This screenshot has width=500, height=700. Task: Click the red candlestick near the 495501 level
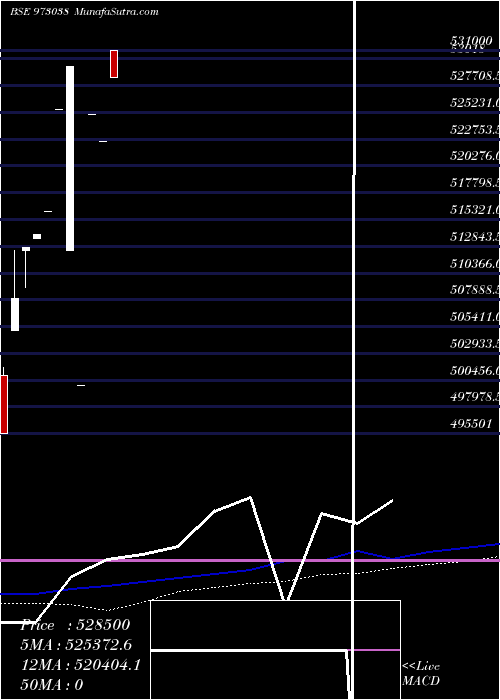pos(4,404)
